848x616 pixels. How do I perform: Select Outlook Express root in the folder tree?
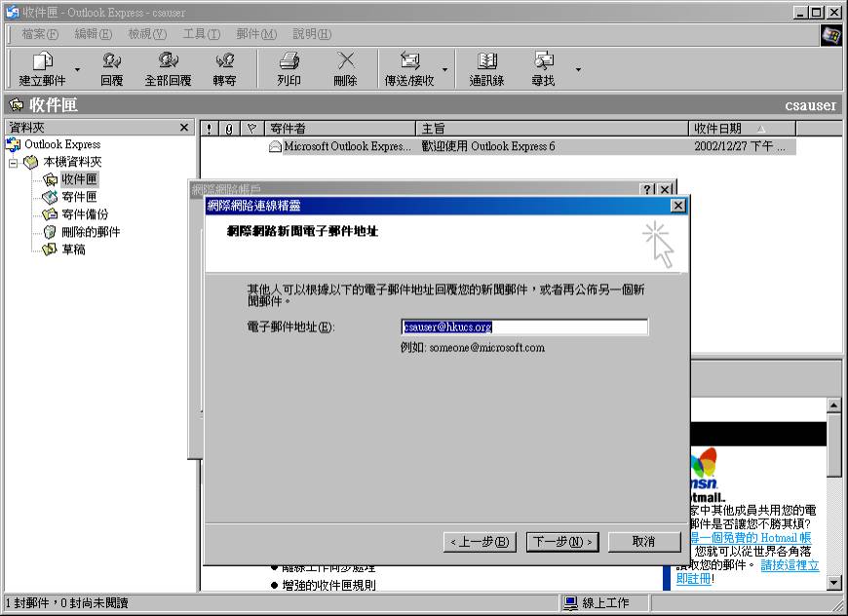pos(62,144)
